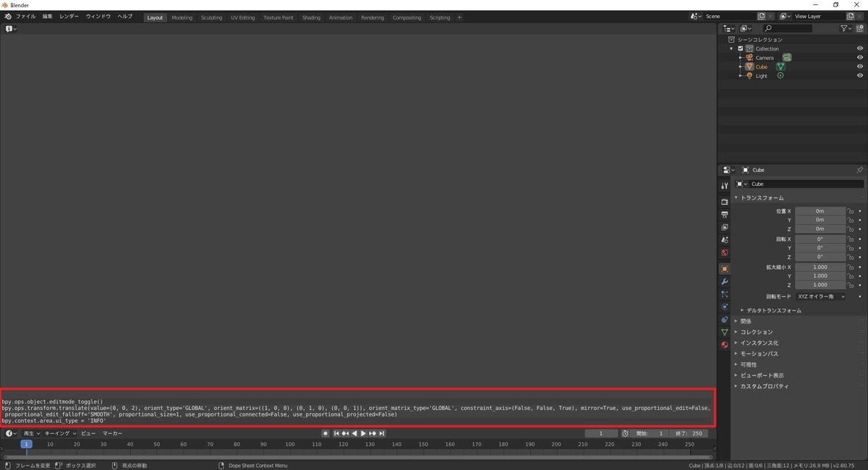This screenshot has height=470, width=868.
Task: Open the レンダー menu
Action: tap(69, 17)
